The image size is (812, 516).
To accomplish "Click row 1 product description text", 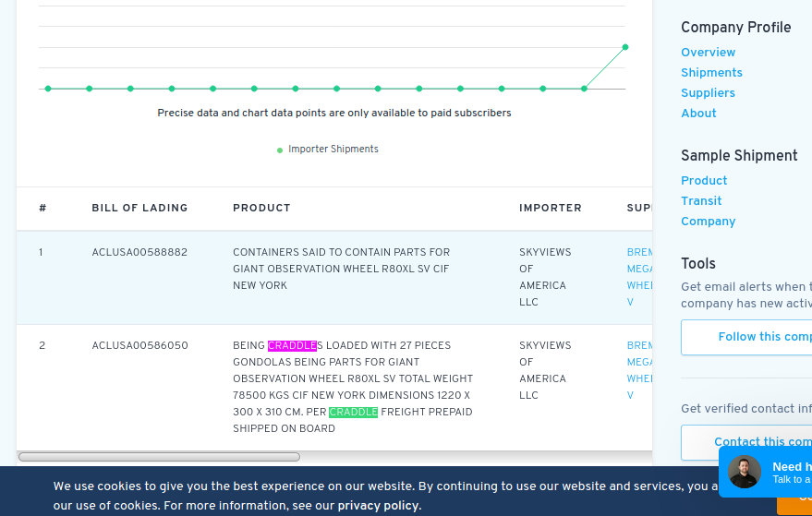I will (341, 269).
